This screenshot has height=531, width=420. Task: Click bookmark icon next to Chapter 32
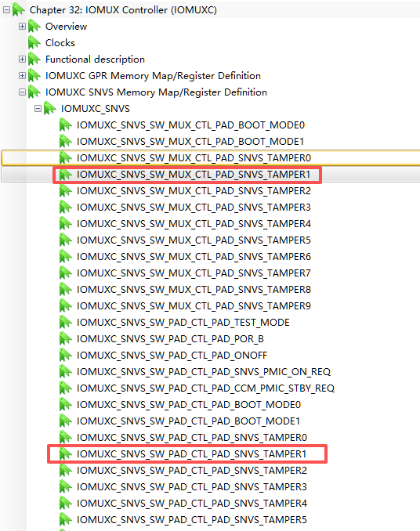click(18, 10)
